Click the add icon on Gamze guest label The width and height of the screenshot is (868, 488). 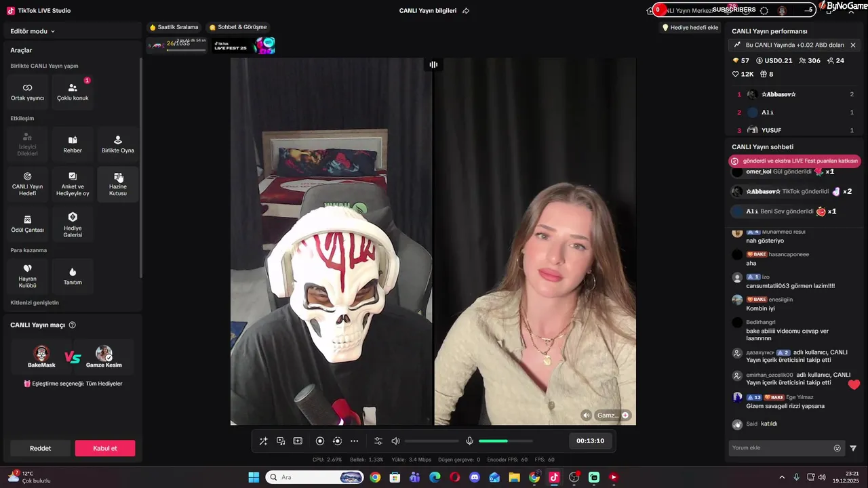[x=625, y=415]
